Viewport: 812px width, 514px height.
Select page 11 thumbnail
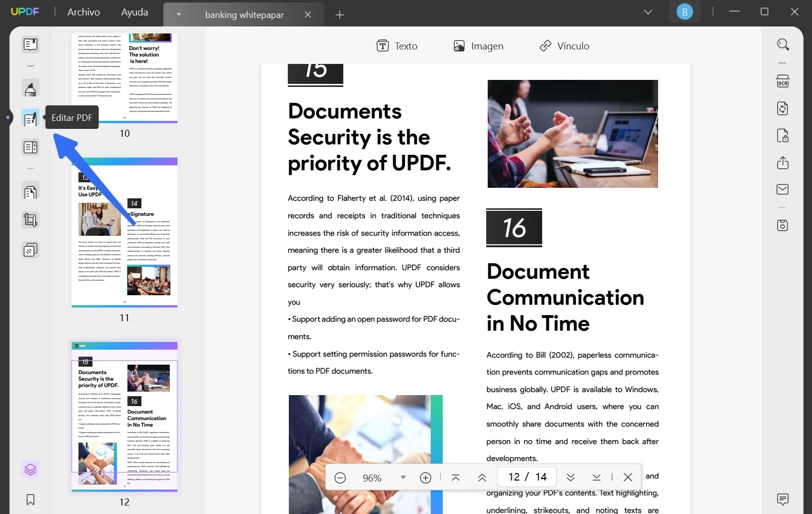(124, 232)
